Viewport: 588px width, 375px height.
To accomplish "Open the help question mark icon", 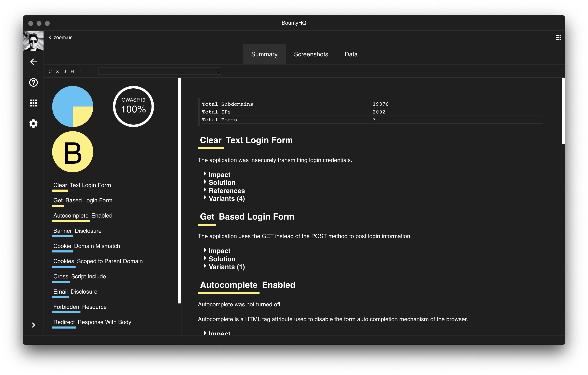I will [33, 82].
